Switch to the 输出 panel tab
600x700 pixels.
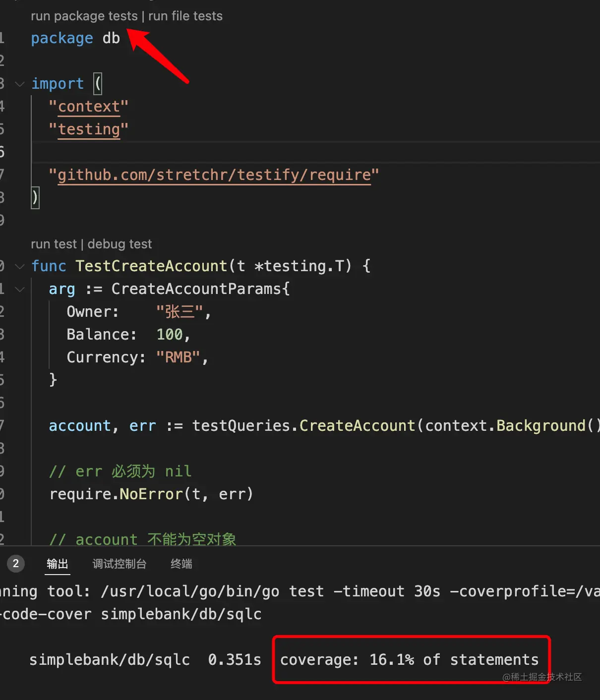[57, 564]
